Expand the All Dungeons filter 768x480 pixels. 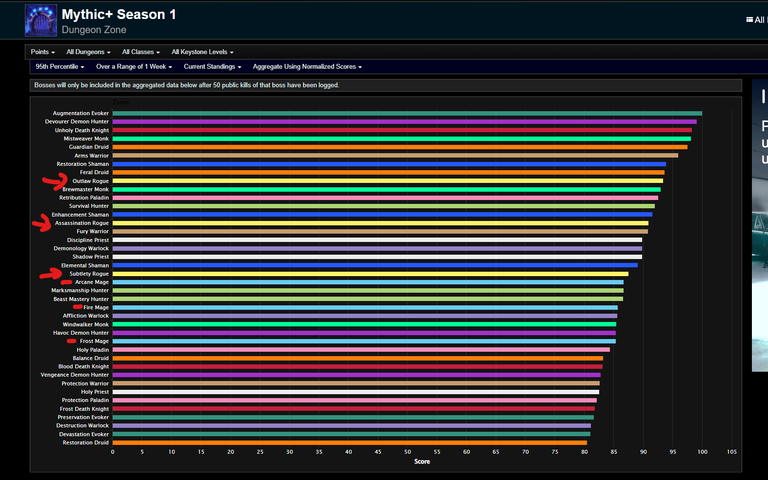[88, 52]
